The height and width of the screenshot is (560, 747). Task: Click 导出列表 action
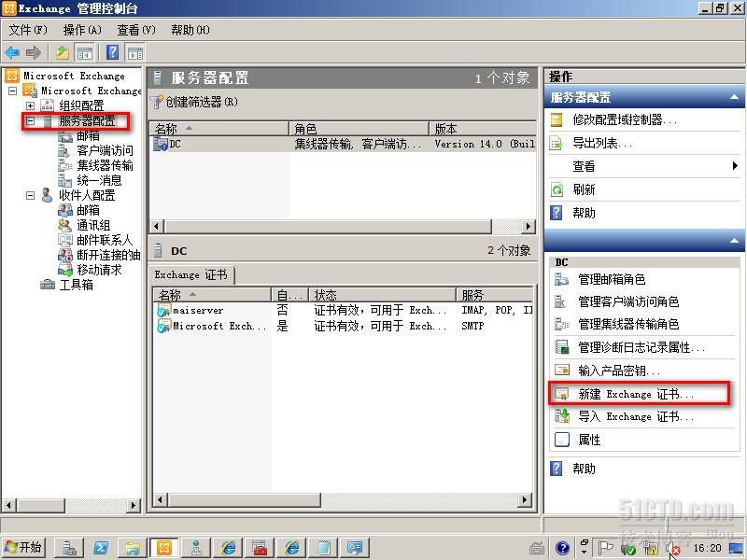tap(602, 143)
